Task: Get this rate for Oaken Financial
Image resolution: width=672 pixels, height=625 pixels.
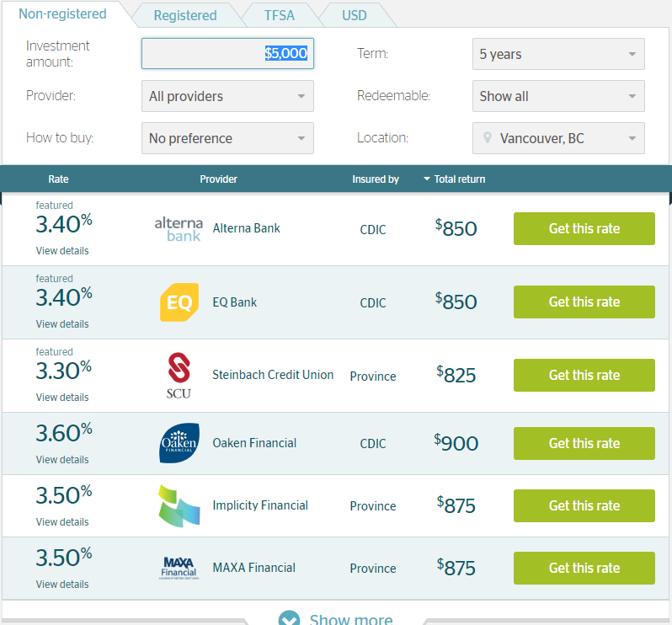Action: (584, 443)
